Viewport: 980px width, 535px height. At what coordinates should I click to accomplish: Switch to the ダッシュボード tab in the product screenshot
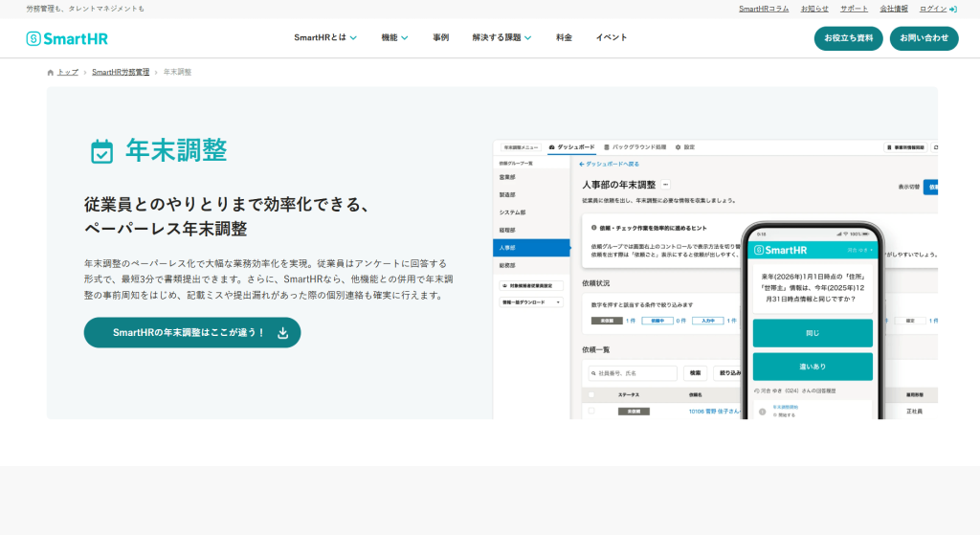click(x=572, y=147)
